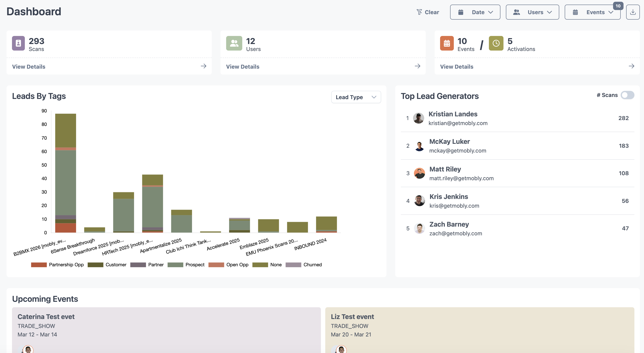
Task: Click the orange Events calendar icon
Action: point(447,43)
